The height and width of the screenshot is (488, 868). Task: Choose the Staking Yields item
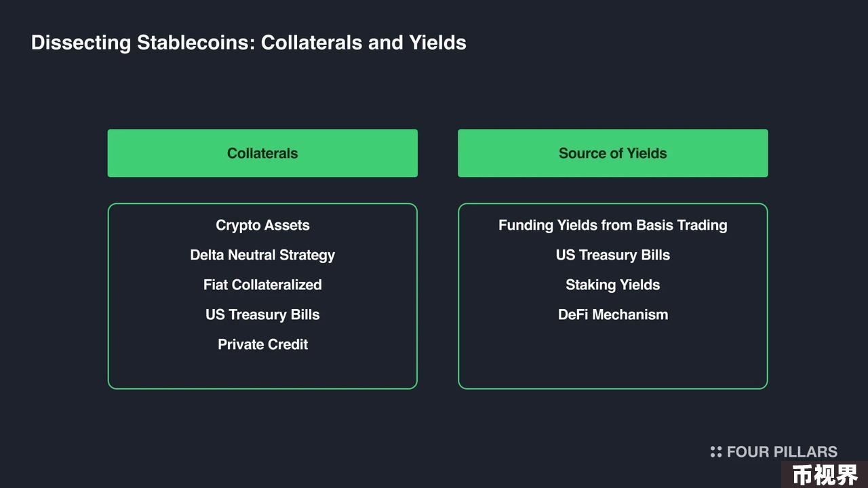pyautogui.click(x=613, y=285)
